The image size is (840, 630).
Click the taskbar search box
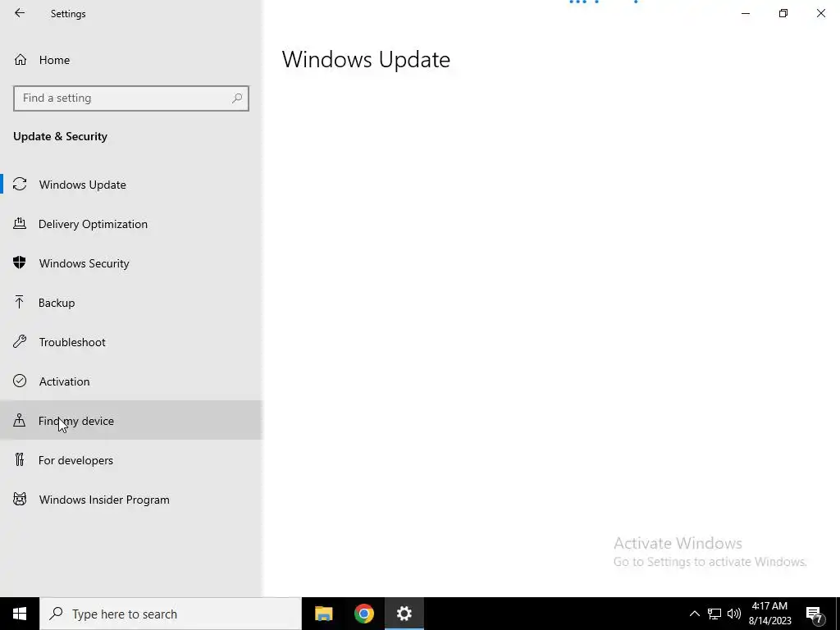click(171, 614)
